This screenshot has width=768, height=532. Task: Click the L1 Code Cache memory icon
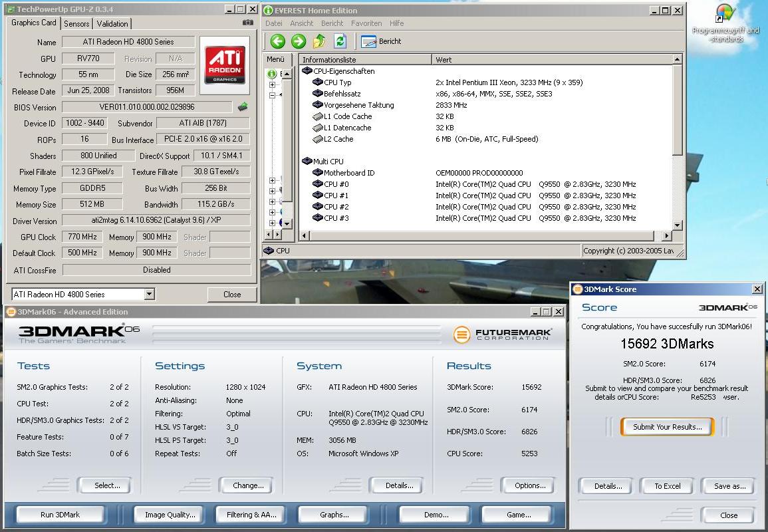coord(317,116)
